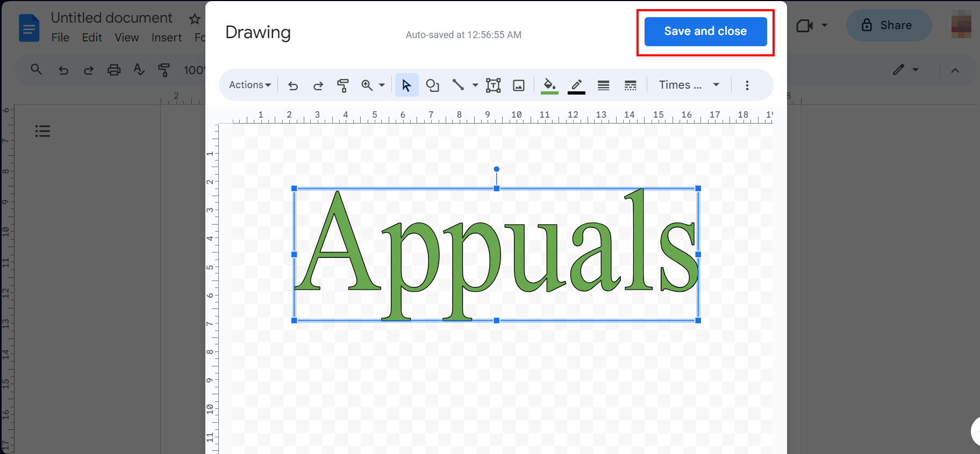Open the File menu in Docs

(x=60, y=38)
